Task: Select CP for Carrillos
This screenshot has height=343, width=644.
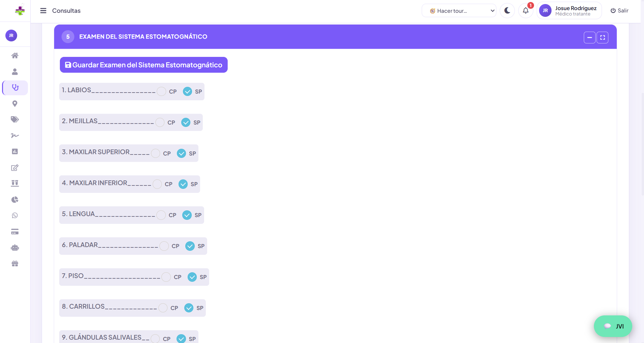Action: 163,308
